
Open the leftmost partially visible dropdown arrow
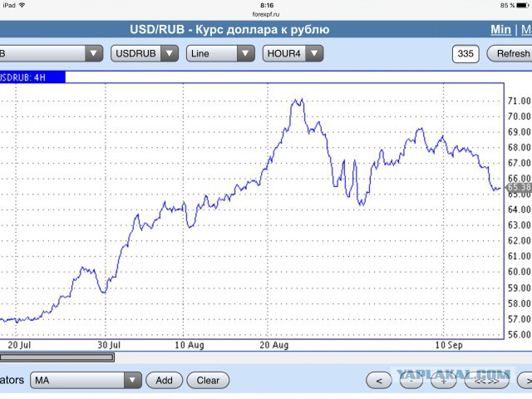94,53
